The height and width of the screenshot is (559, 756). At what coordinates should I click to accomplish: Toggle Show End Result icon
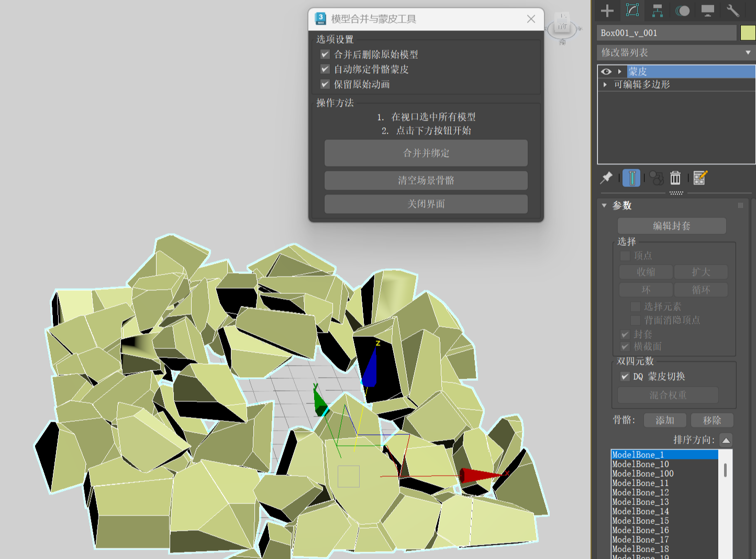coord(632,178)
